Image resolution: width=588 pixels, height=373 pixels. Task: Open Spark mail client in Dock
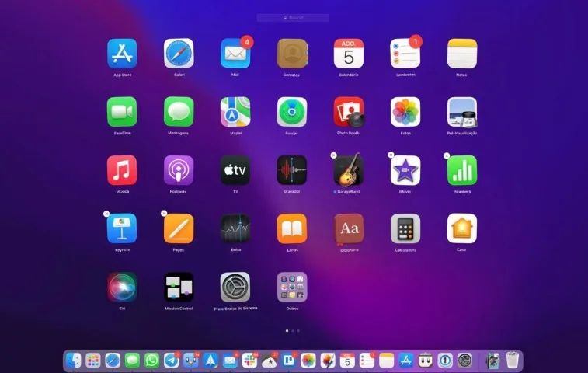click(210, 361)
